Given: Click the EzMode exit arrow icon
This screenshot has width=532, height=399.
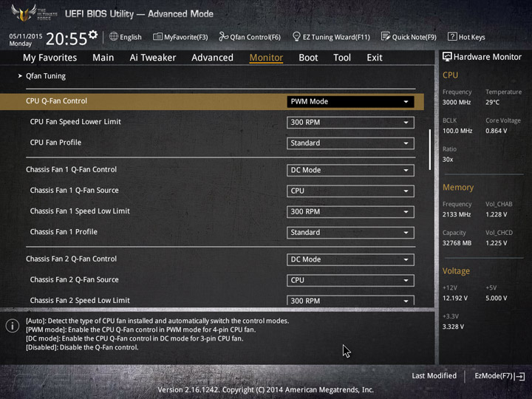Looking at the screenshot, I should click(520, 376).
